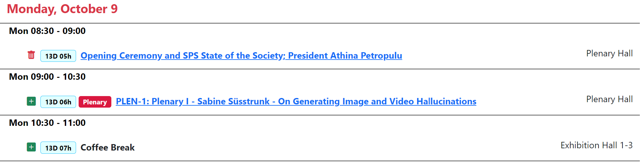Click the Monday, October 9 heading
The image size is (644, 163).
coord(62,9)
